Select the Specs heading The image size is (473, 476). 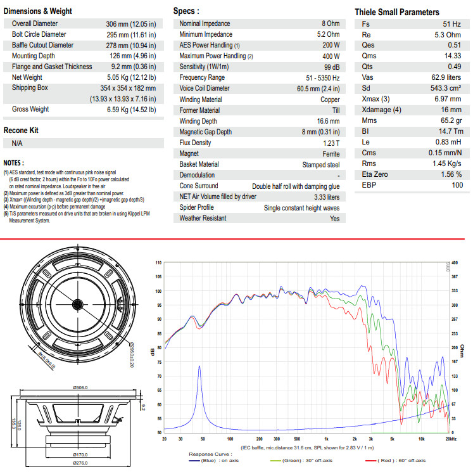(x=186, y=11)
